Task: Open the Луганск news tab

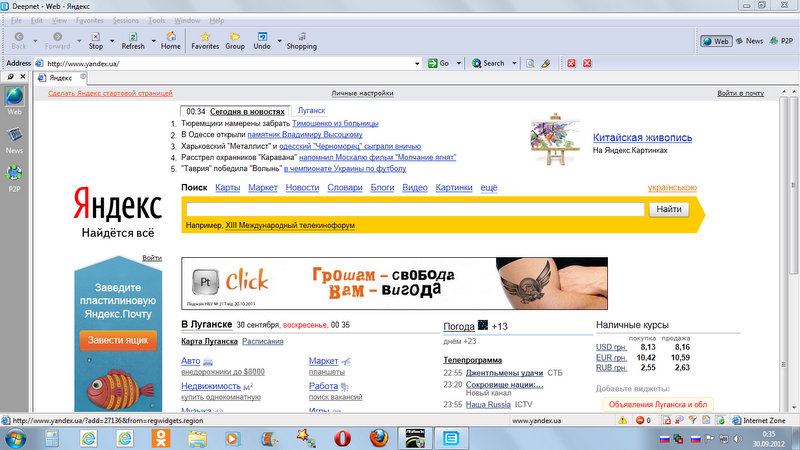Action: pos(311,110)
